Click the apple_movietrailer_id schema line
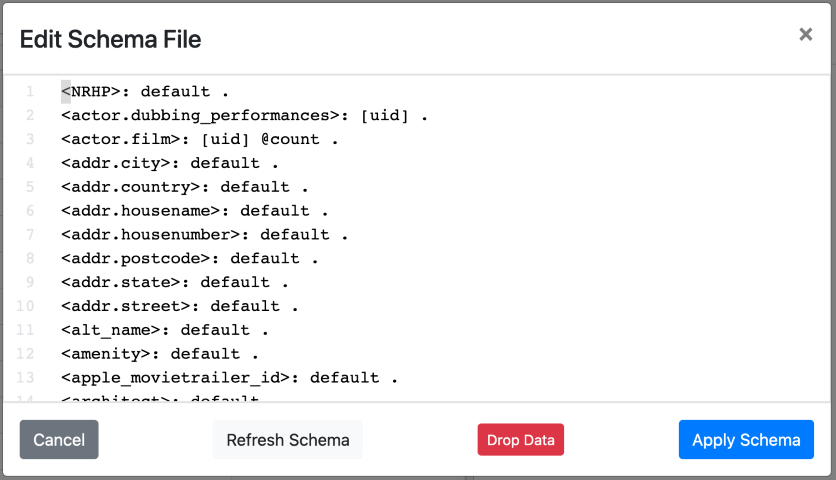Image resolution: width=836 pixels, height=480 pixels. point(230,378)
